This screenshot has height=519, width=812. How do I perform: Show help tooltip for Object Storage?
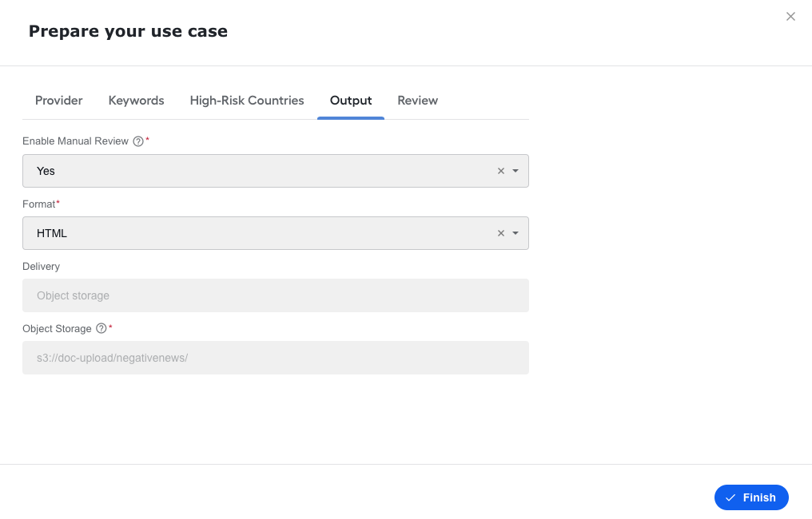click(x=101, y=329)
